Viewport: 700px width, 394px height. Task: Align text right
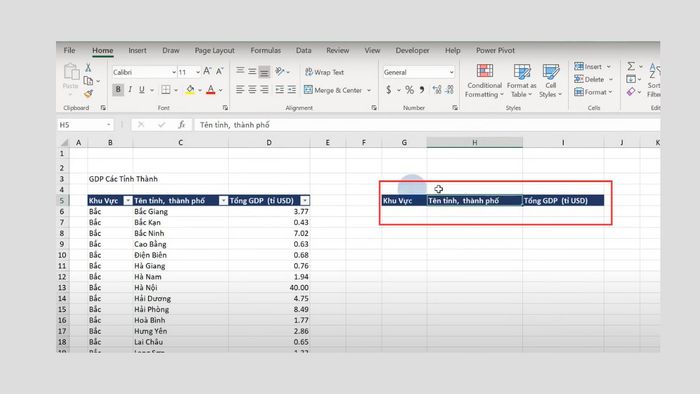pyautogui.click(x=264, y=90)
